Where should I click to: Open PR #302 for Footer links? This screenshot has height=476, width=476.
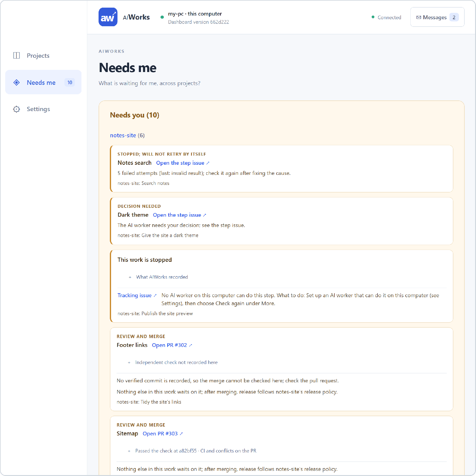click(x=172, y=345)
